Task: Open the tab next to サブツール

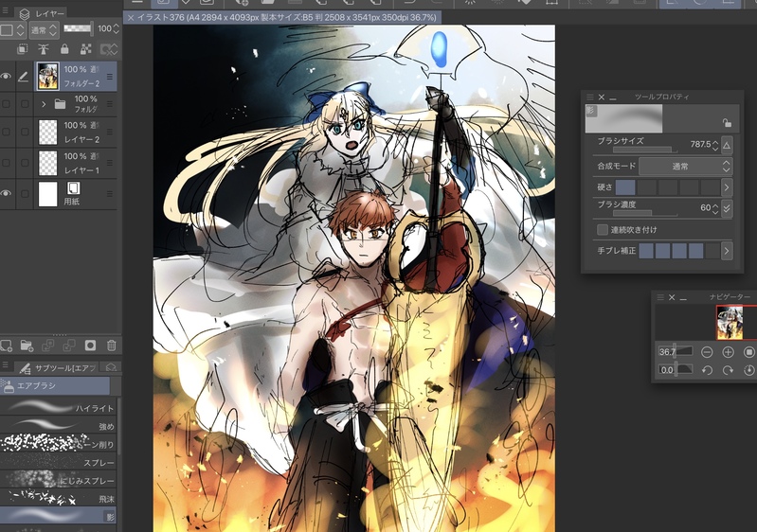Action: pyautogui.click(x=111, y=368)
